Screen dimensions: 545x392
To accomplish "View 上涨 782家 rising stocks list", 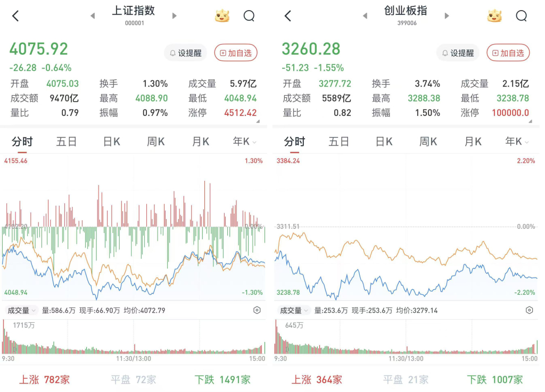I will click(x=45, y=379).
